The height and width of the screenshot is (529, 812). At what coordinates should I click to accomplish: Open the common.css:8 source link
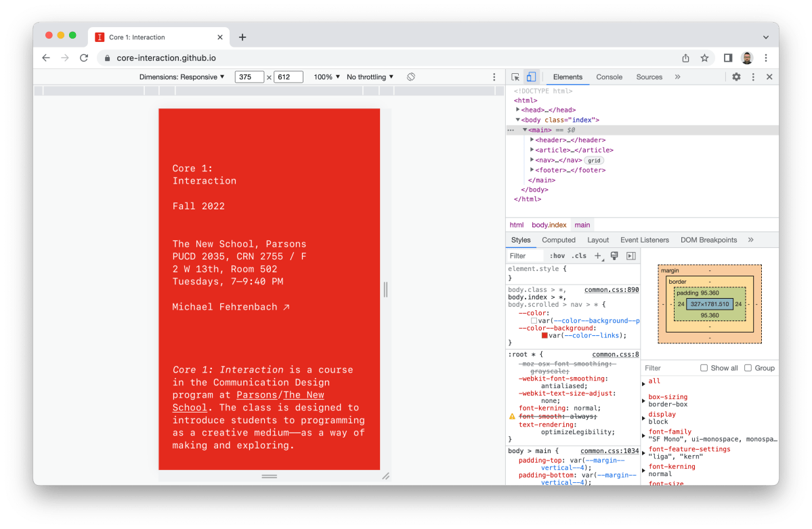(x=615, y=354)
